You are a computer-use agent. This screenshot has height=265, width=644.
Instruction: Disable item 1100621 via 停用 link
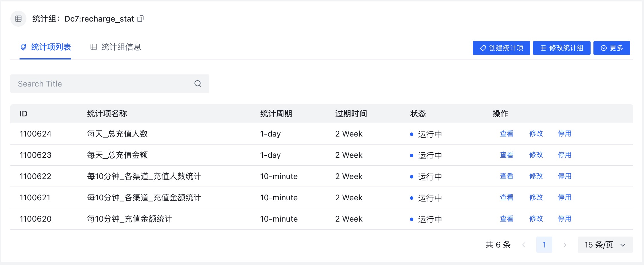coord(564,197)
